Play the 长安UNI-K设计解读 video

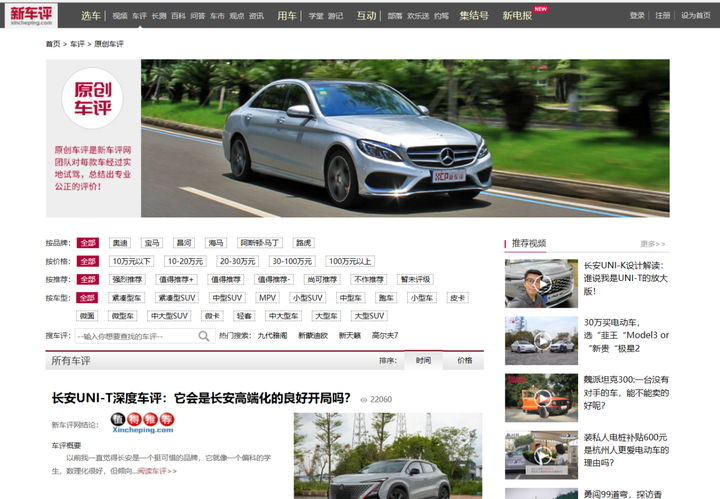pos(541,283)
